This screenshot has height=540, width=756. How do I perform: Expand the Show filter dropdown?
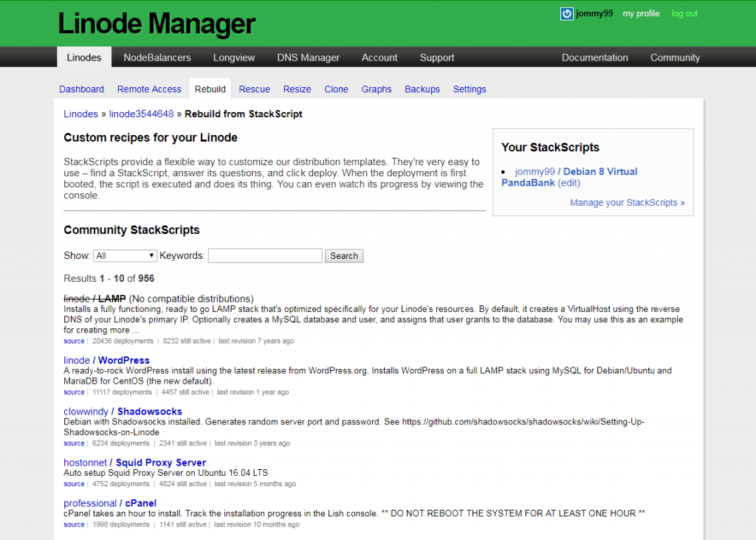(x=125, y=256)
